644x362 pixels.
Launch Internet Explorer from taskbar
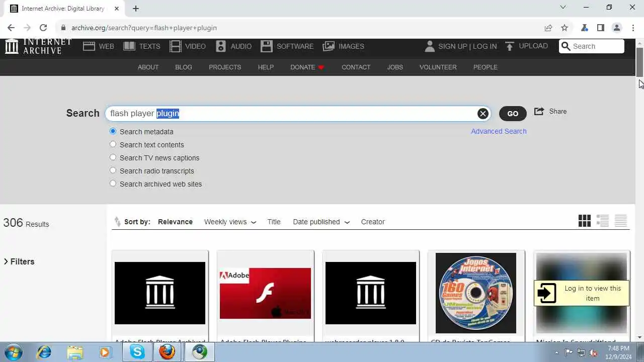(44, 352)
